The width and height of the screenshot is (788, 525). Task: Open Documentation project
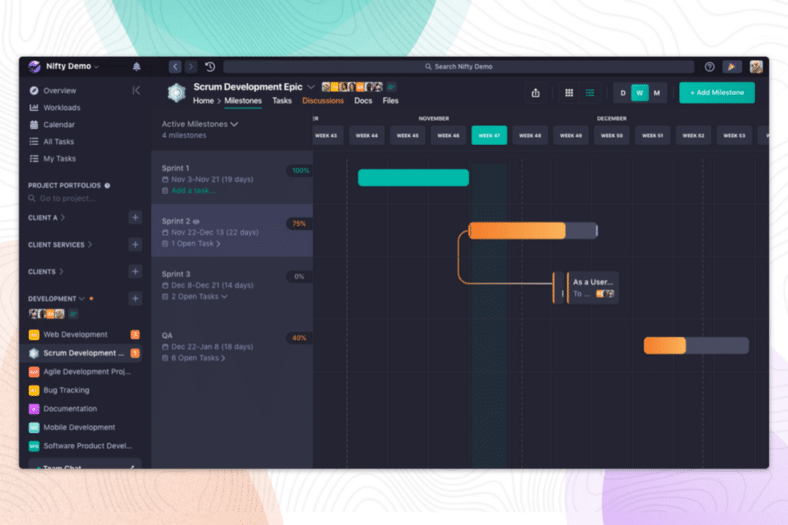pos(70,409)
